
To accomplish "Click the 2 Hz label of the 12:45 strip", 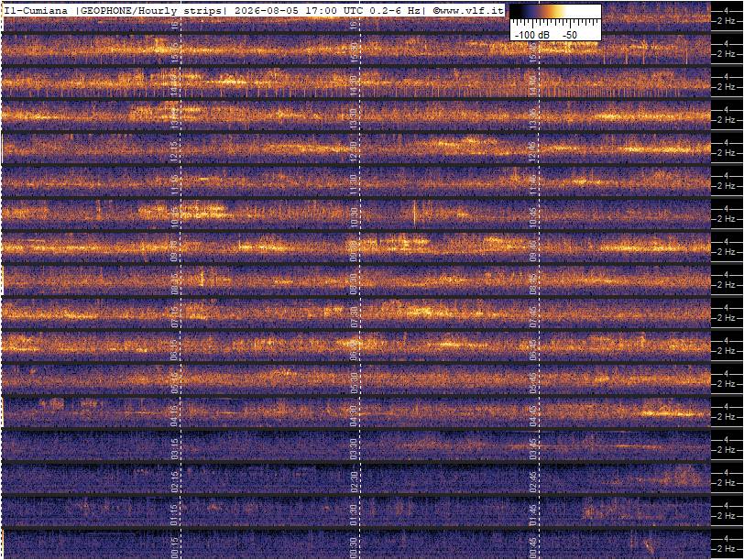I will pos(726,153).
